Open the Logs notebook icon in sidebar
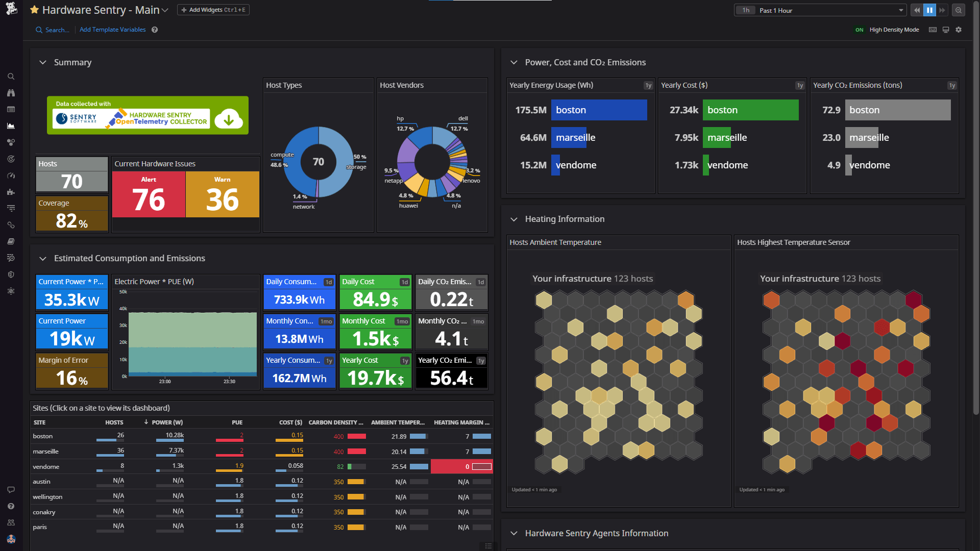 [11, 241]
